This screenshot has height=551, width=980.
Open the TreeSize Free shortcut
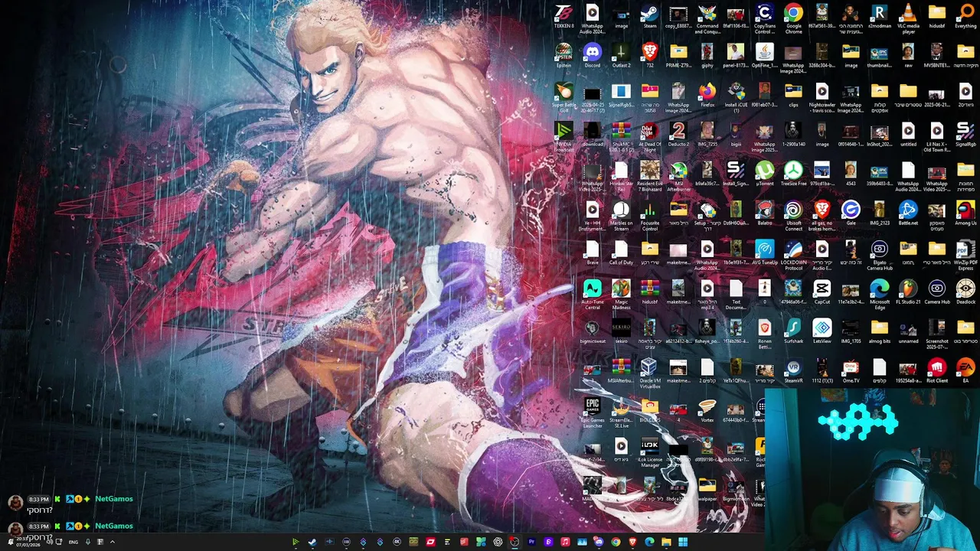click(x=793, y=174)
